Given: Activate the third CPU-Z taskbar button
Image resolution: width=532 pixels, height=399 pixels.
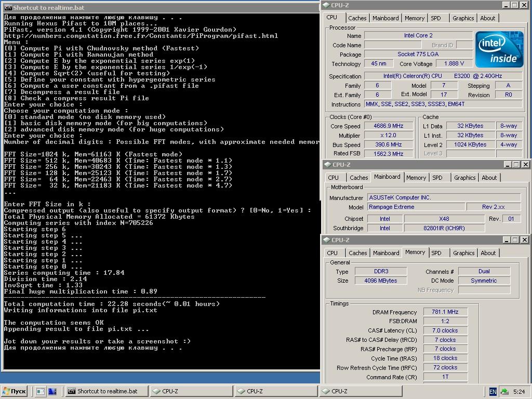Looking at the screenshot, I should (361, 391).
